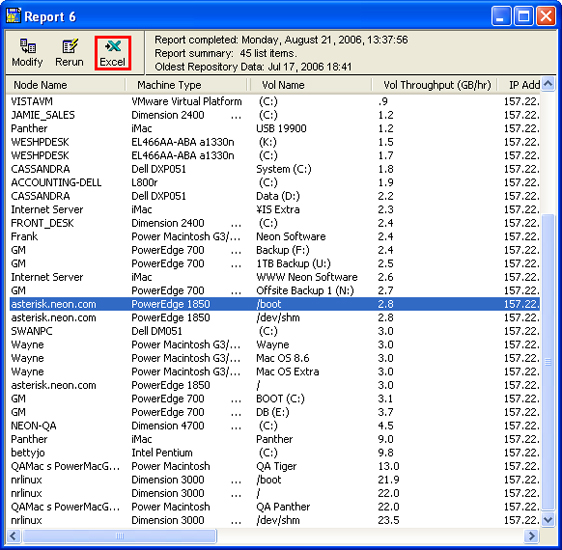Rerun the report using Rerun icon
Image resolution: width=562 pixels, height=550 pixels.
69,53
